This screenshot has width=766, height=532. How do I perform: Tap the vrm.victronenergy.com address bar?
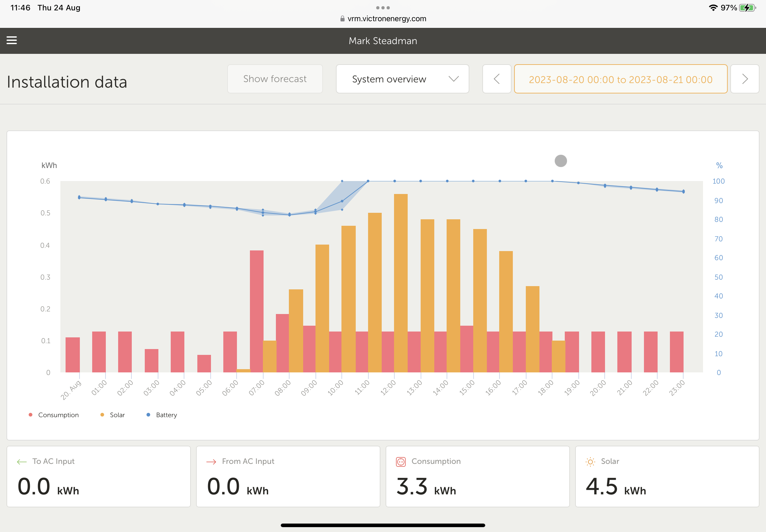pyautogui.click(x=383, y=19)
